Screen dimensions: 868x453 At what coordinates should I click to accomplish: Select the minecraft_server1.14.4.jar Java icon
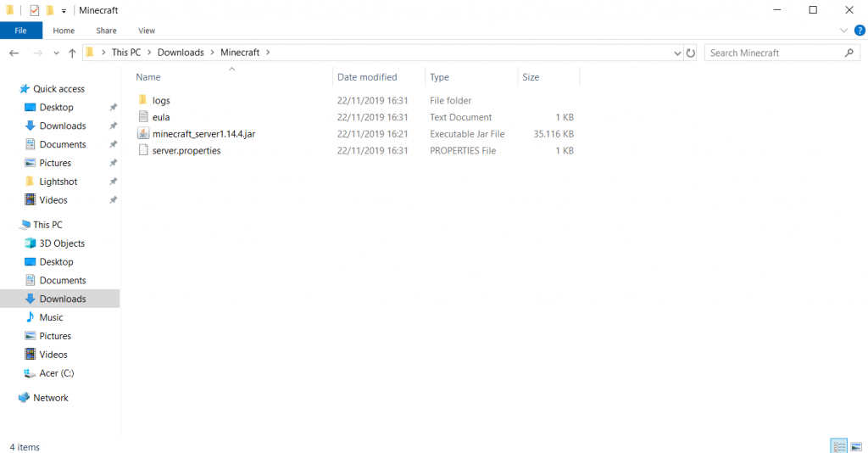pos(142,133)
